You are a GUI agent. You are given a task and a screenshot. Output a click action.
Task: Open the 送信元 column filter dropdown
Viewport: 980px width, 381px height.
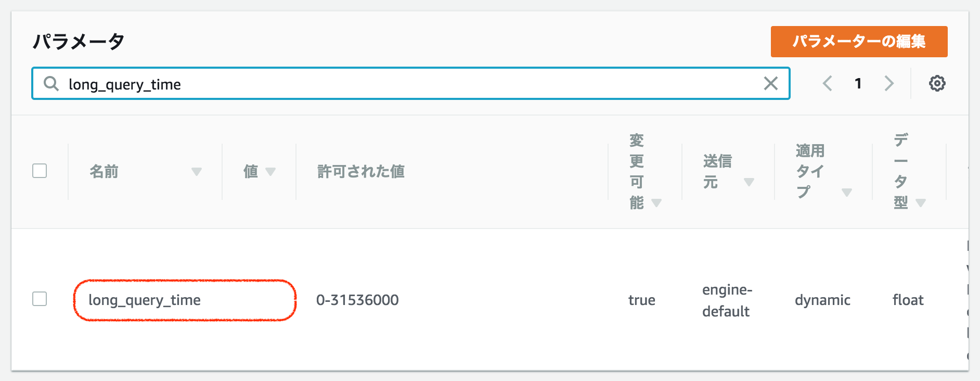click(750, 182)
